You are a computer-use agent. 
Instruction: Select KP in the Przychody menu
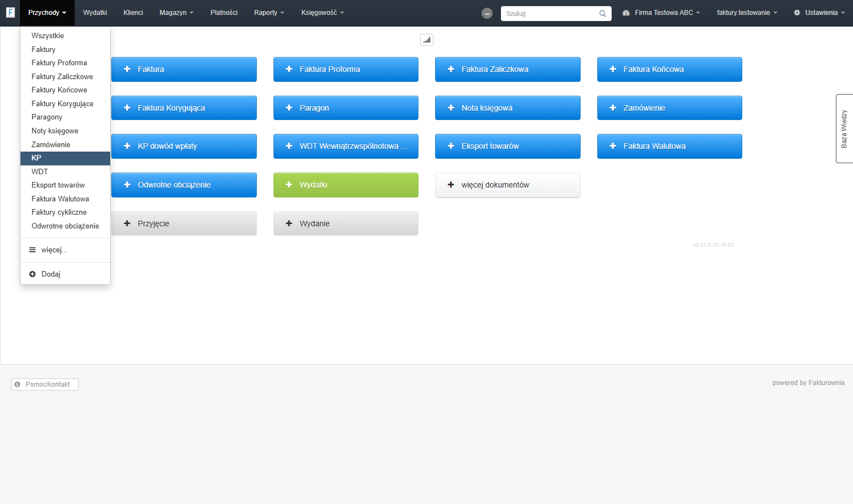[x=65, y=158]
